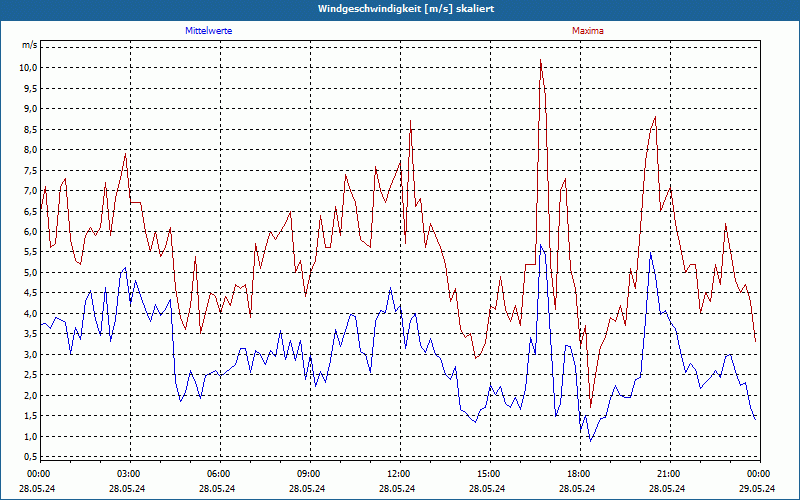Viewport: 800px width, 500px height.
Task: Click the '9,0' y-axis value
Action: click(x=31, y=109)
